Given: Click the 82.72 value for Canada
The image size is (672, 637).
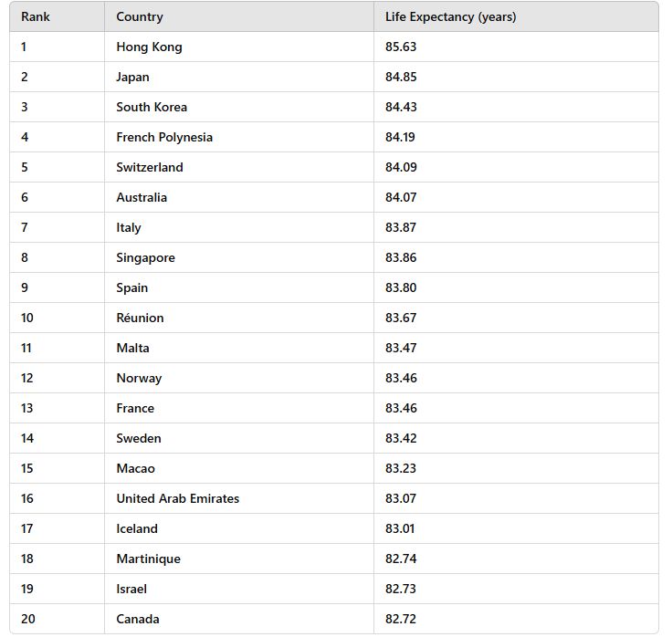Looking at the screenshot, I should coord(401,619).
